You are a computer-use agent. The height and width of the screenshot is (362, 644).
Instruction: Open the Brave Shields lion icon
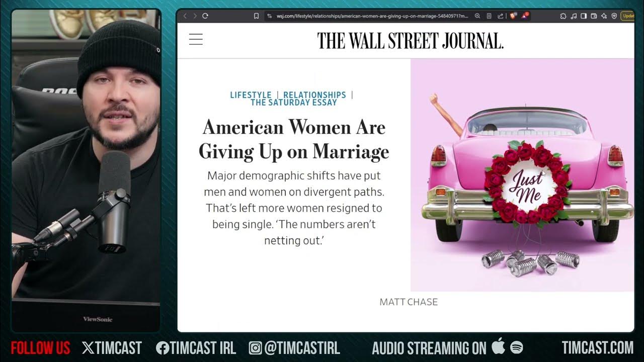point(513,16)
